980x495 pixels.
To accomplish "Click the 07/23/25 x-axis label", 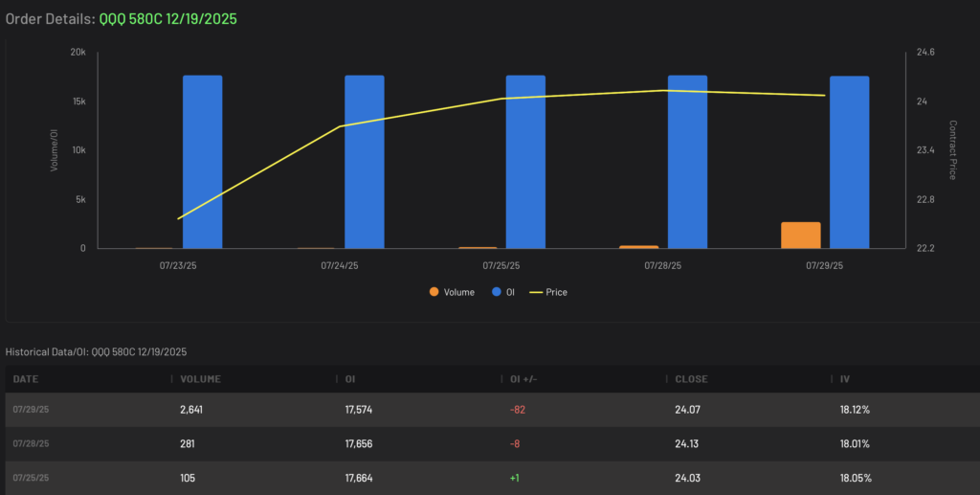I will 178,265.
